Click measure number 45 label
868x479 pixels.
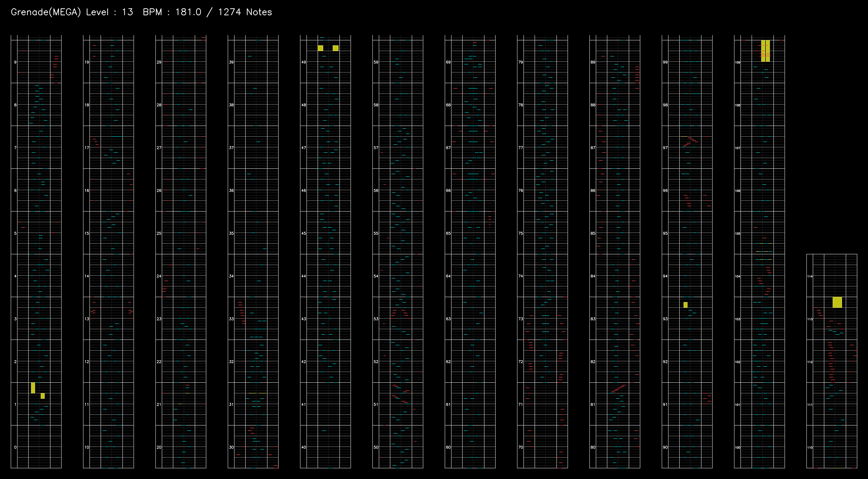click(304, 233)
